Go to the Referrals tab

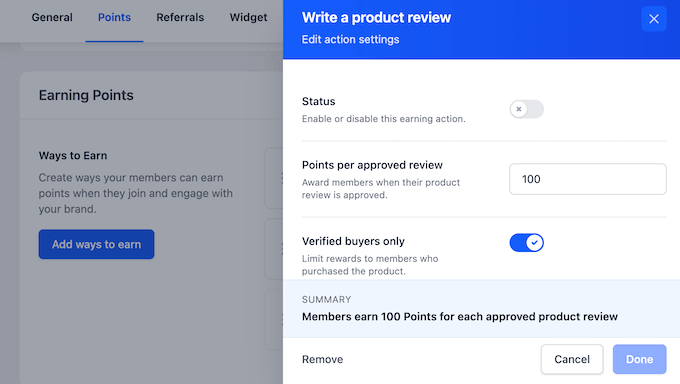click(x=180, y=17)
